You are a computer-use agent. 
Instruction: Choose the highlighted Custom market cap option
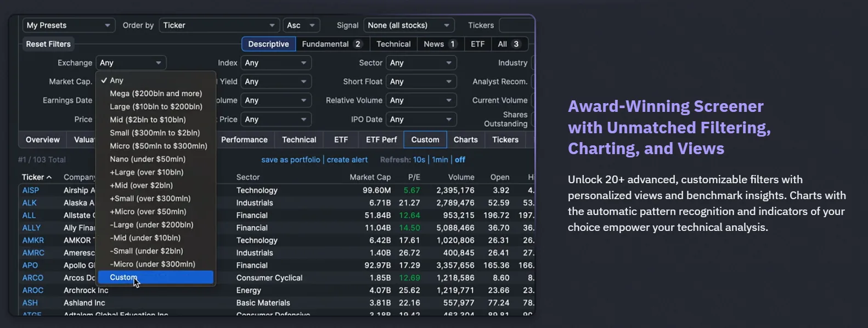point(156,278)
